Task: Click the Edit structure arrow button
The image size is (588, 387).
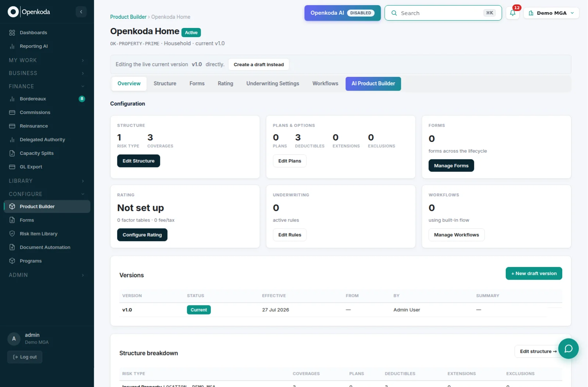Action: tap(538, 352)
